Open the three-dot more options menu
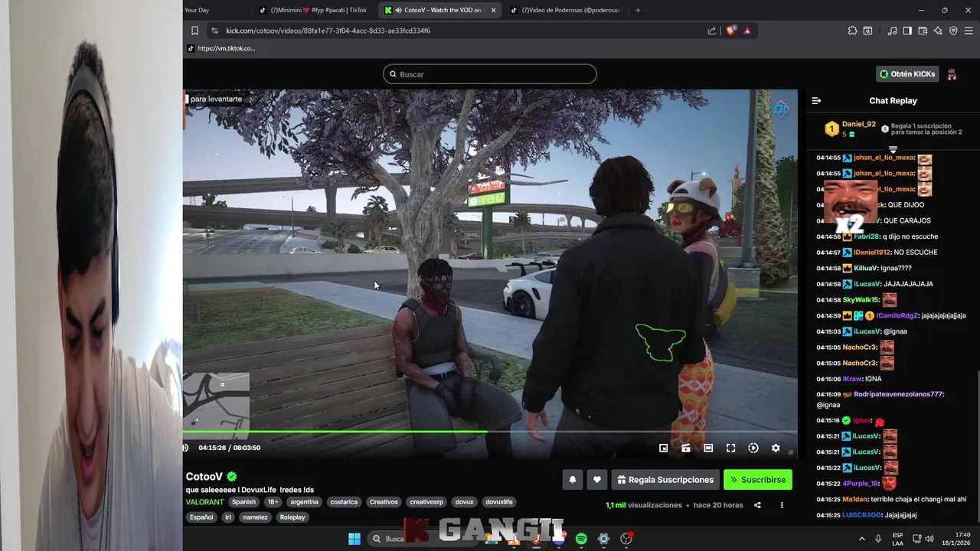Image resolution: width=980 pixels, height=551 pixels. 782,505
